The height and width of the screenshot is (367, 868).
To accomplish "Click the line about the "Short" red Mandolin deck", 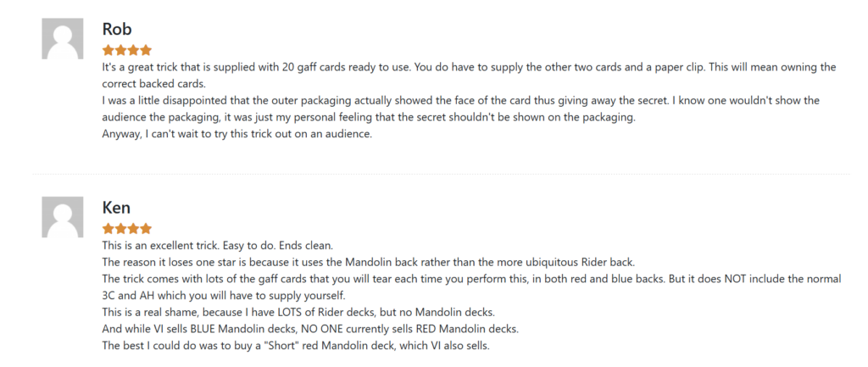I will 296,346.
